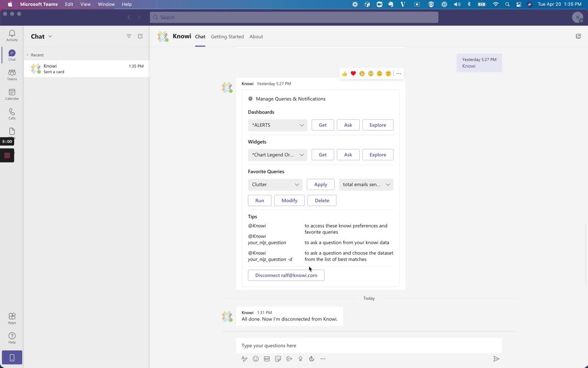Pop out the Knowi chat window

pos(578,36)
